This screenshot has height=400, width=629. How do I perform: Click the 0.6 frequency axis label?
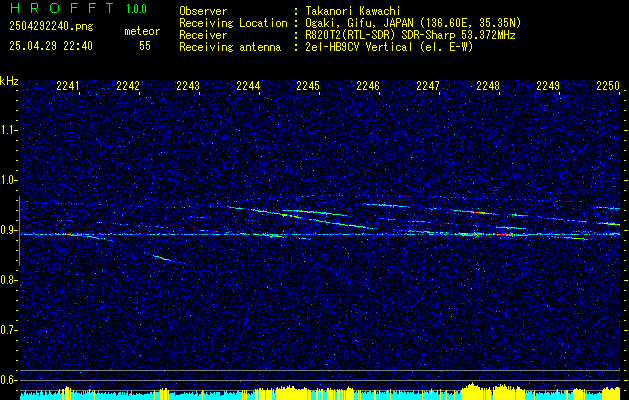(8, 380)
